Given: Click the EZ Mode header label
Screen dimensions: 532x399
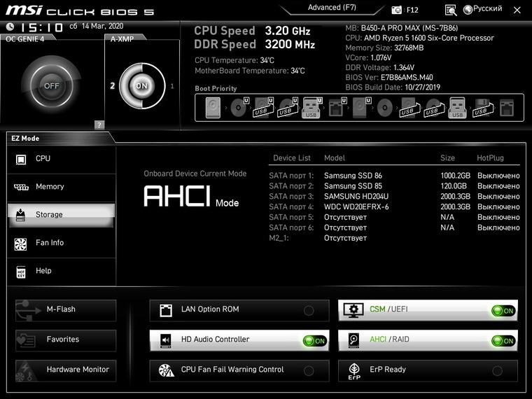Looking at the screenshot, I should point(25,139).
